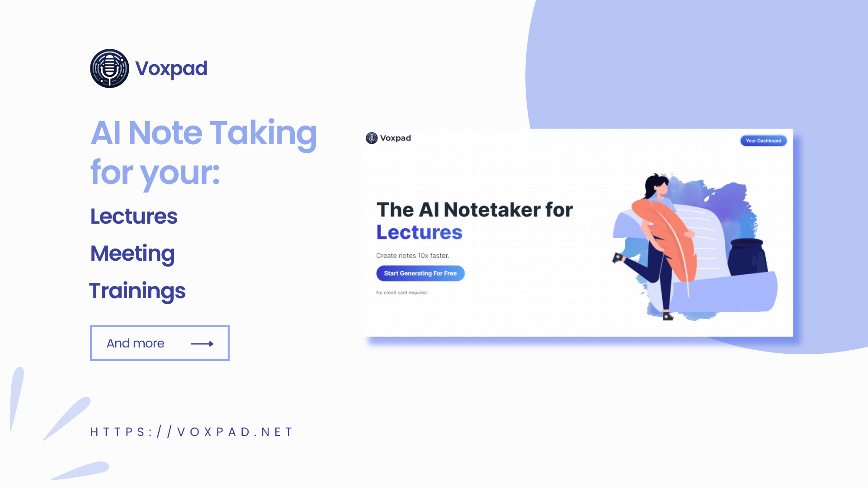Toggle the Lectures section item
The height and width of the screenshot is (488, 868).
(x=133, y=216)
